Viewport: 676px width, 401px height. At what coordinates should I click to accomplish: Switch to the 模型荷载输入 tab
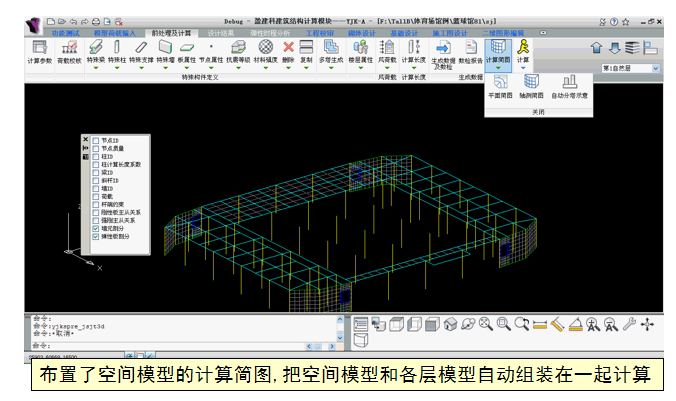115,33
